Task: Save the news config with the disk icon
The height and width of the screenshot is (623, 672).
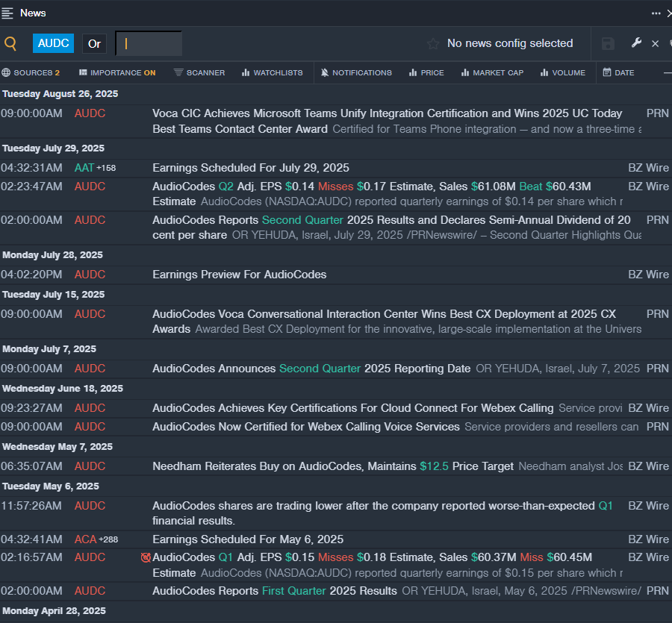Action: pos(608,44)
